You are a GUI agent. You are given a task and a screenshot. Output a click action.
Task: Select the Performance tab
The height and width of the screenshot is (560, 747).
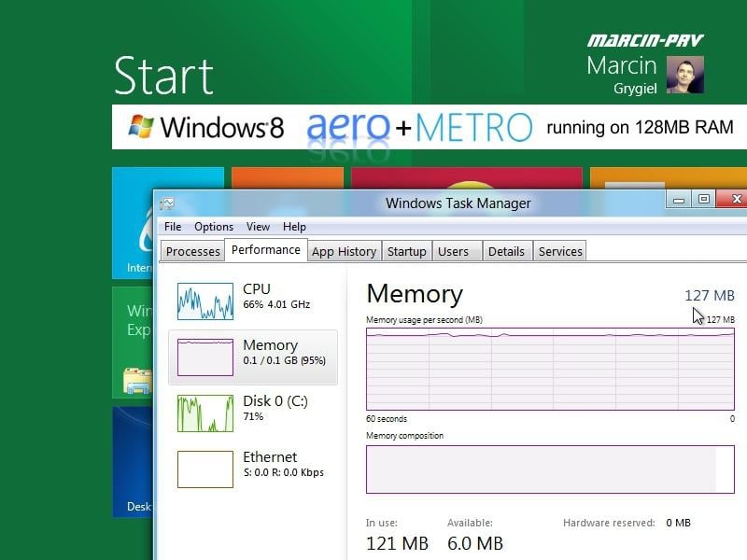pos(266,249)
